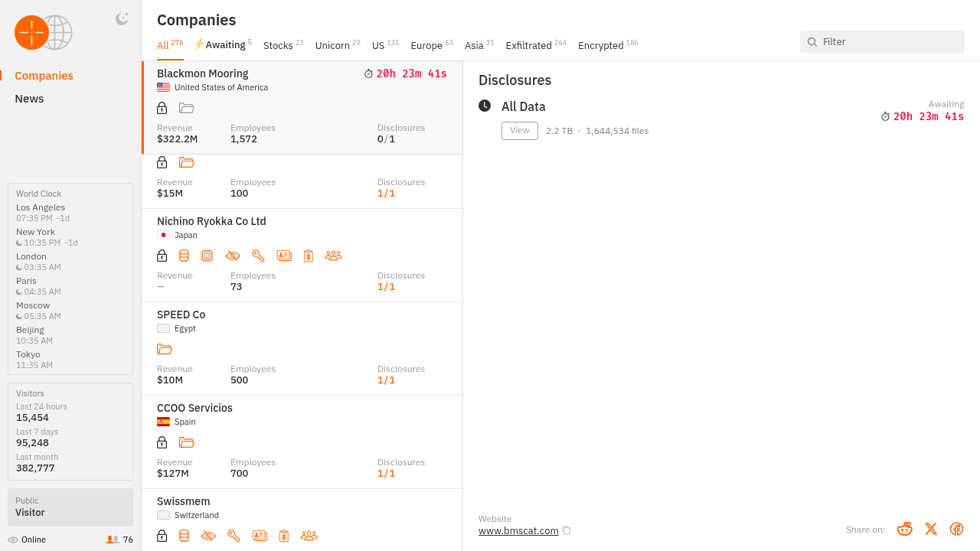Click CCOO Servicios lock icon

click(x=162, y=442)
